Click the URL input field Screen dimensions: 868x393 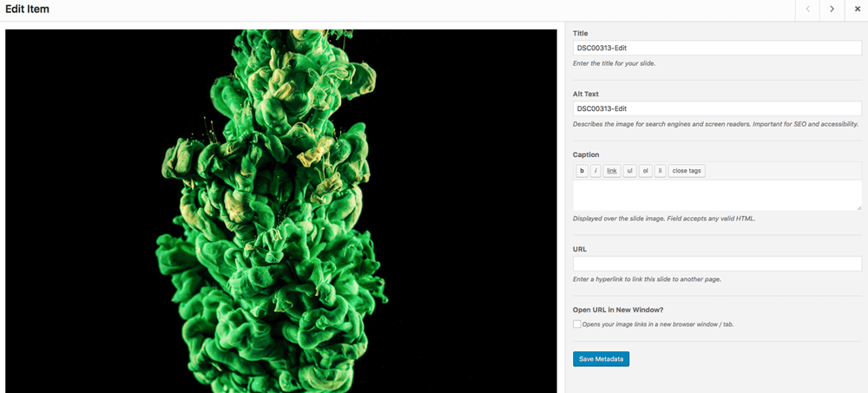click(718, 264)
